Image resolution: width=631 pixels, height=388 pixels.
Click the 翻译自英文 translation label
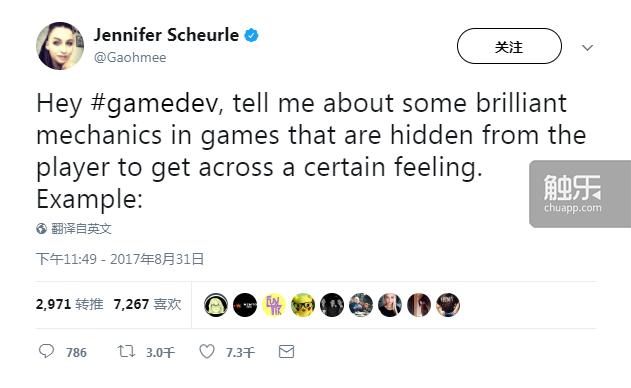(81, 229)
